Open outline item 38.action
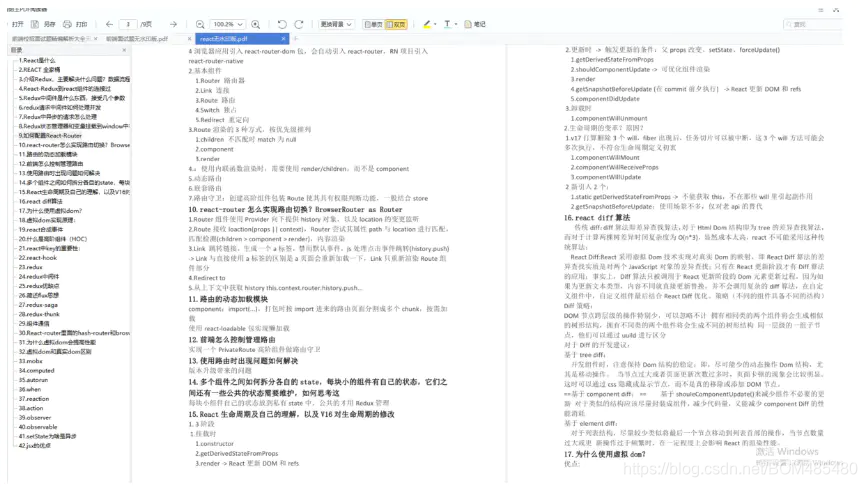867x487 pixels. (x=31, y=409)
